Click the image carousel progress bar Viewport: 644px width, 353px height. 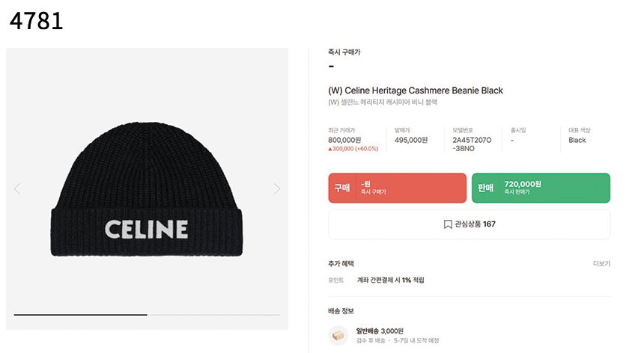point(147,315)
